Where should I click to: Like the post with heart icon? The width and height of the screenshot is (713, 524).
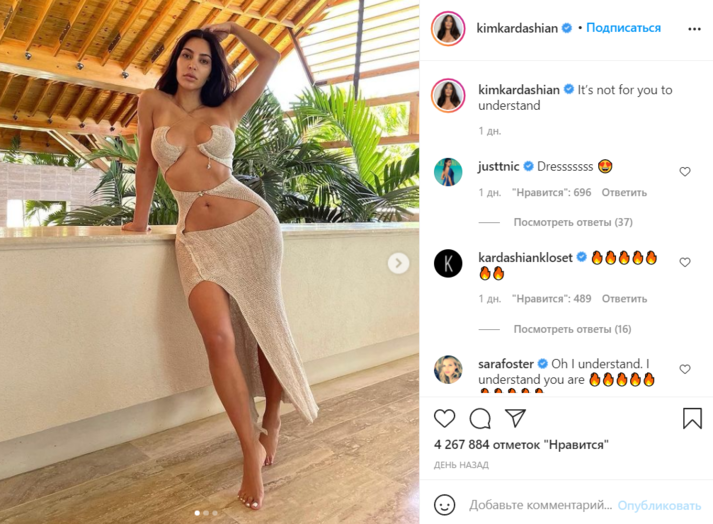[444, 418]
